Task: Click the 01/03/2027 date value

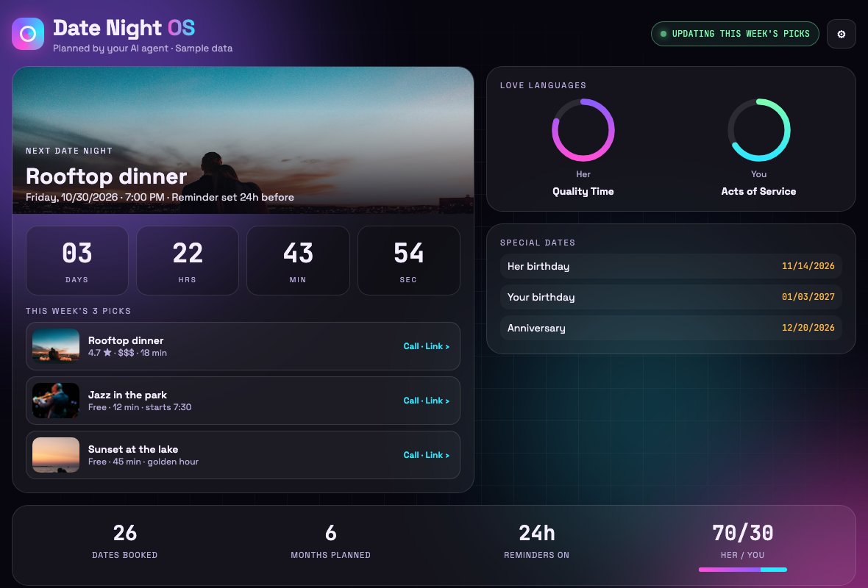Action: (808, 297)
